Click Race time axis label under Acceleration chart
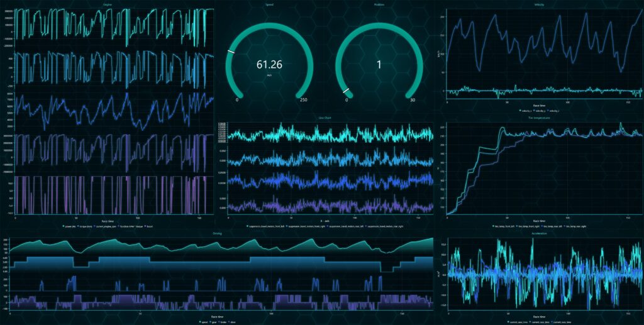Image resolution: width=644 pixels, height=325 pixels. (x=539, y=317)
